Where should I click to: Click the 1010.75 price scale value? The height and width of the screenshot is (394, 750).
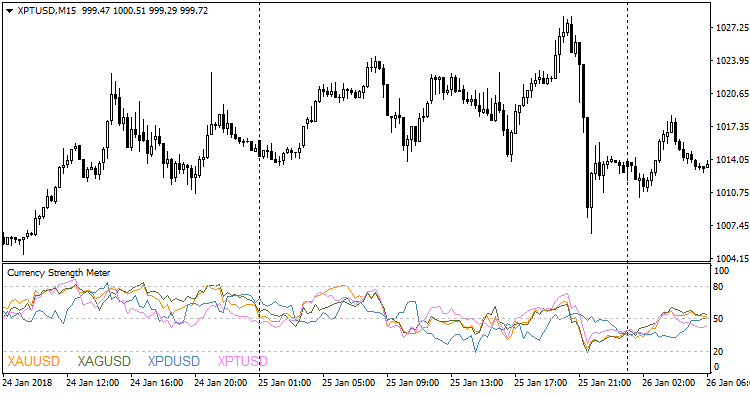pos(732,193)
